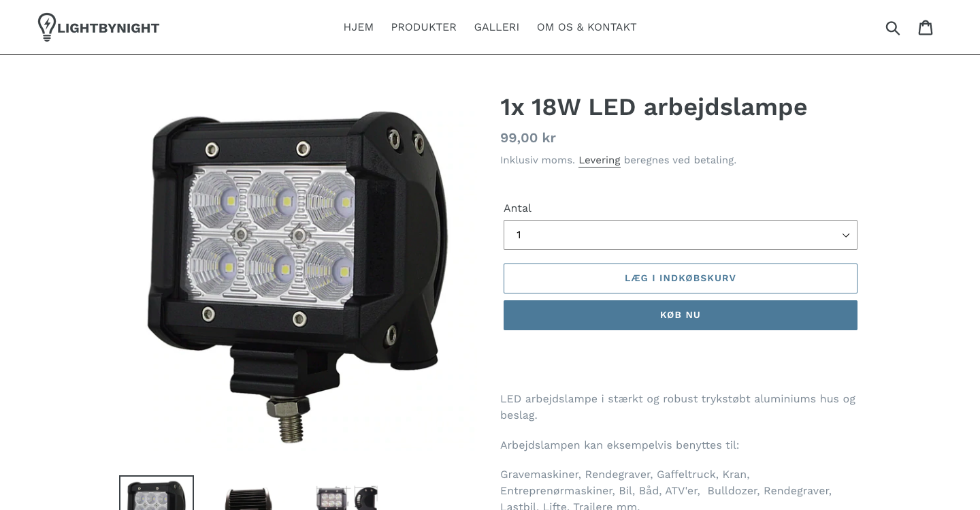Click the 1x 18W LED arbejdslampe title
Image resolution: width=980 pixels, height=510 pixels.
[x=654, y=107]
